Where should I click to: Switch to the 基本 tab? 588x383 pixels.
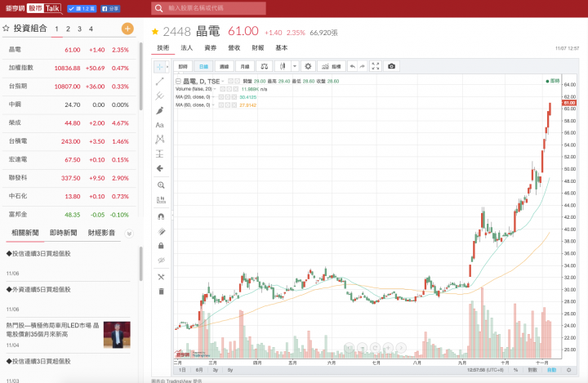tap(281, 47)
